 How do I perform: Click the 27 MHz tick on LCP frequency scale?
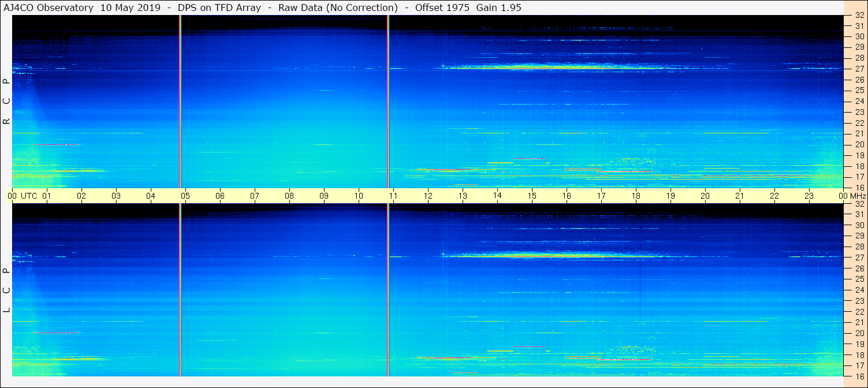pyautogui.click(x=859, y=258)
